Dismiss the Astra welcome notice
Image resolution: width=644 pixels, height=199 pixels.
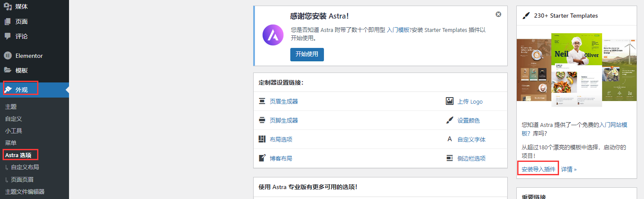tap(498, 14)
